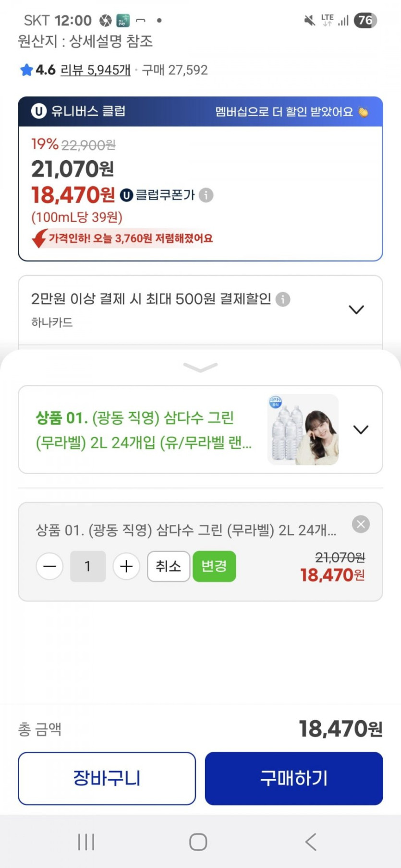Tap the Android home button icon
The image size is (401, 868).
pos(198,842)
